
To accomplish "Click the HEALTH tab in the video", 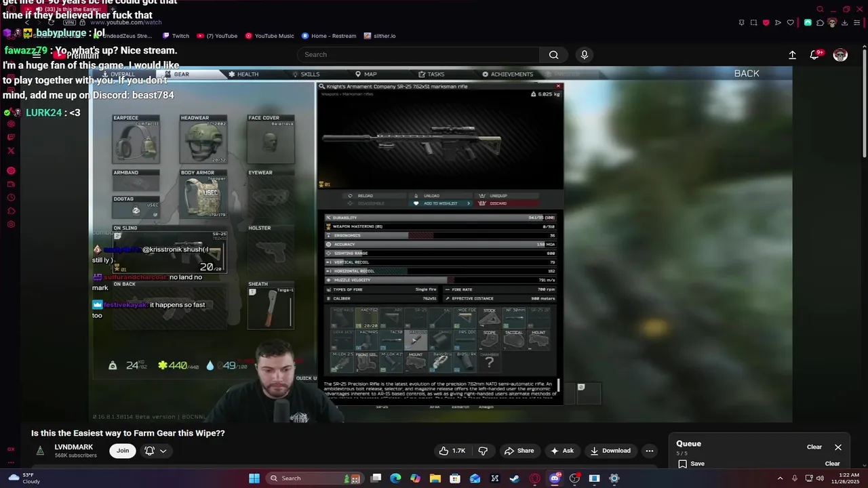I will (243, 74).
